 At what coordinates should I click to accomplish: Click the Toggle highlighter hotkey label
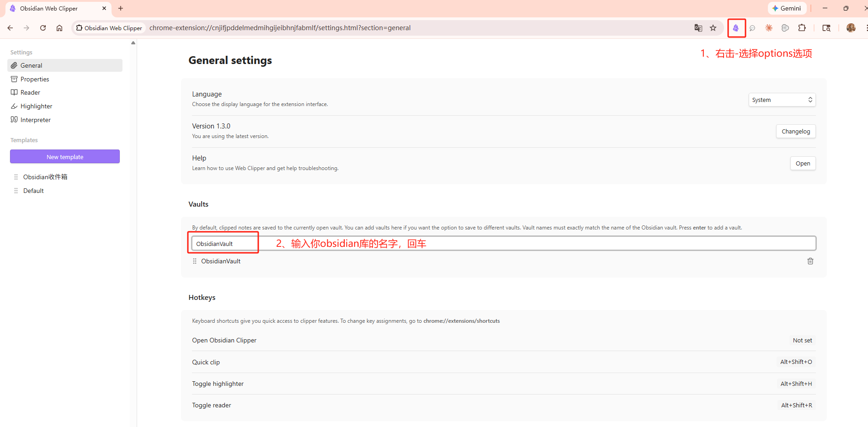point(218,384)
